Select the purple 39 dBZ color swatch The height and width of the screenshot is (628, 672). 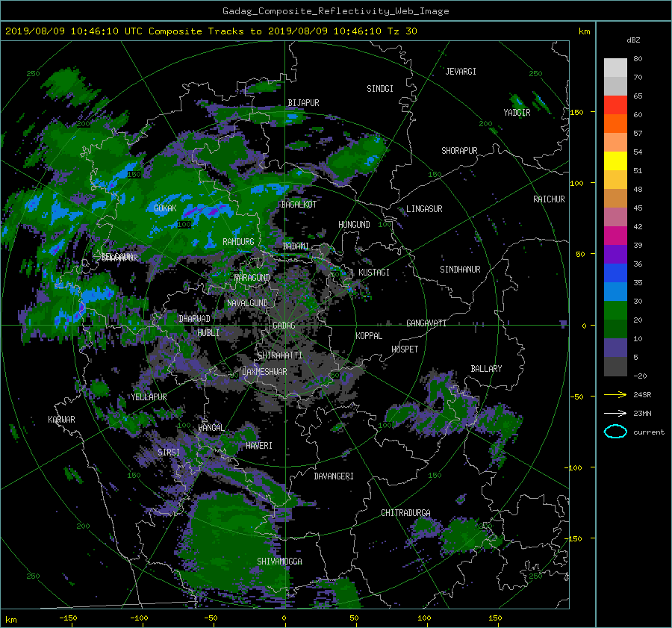[615, 255]
